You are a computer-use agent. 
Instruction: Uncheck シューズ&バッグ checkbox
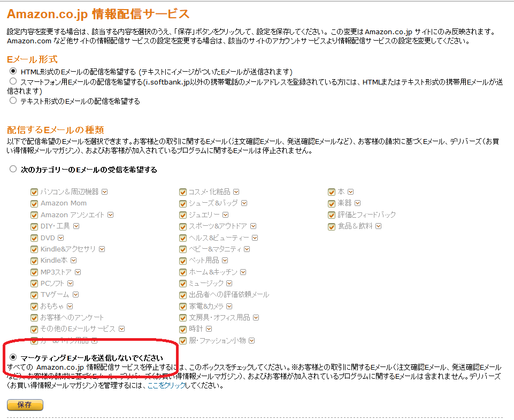tap(183, 204)
